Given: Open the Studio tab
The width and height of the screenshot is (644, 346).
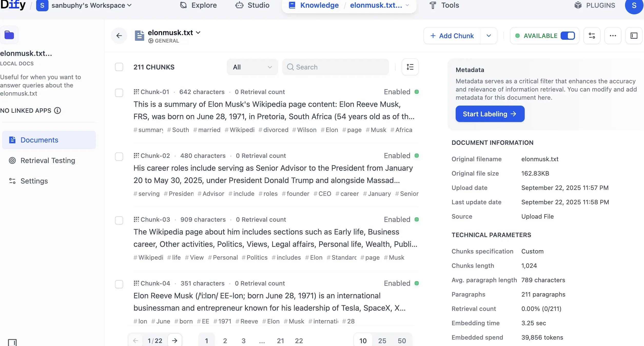Looking at the screenshot, I should [x=252, y=5].
